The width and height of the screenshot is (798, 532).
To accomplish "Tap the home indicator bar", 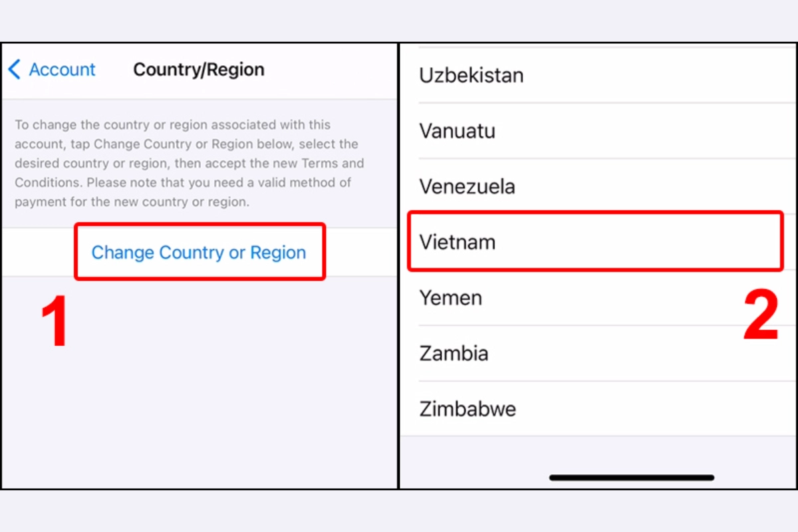I will (632, 477).
